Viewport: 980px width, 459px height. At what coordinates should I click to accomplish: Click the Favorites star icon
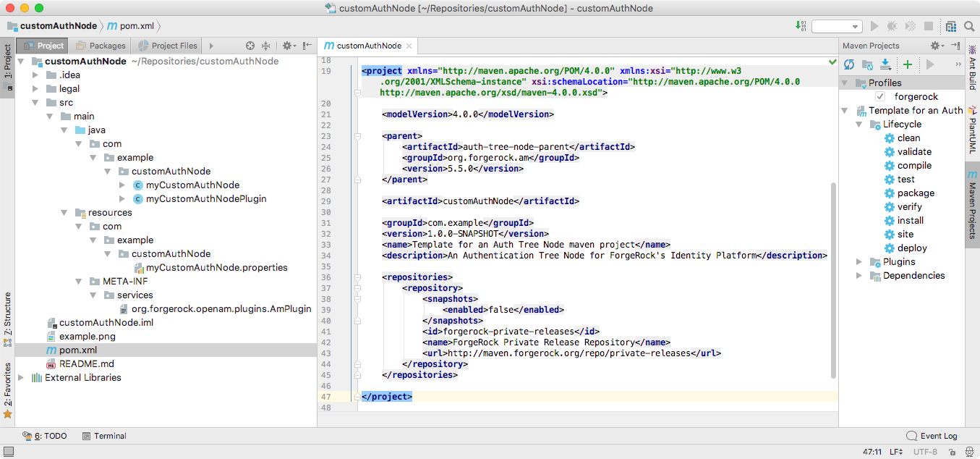point(8,414)
